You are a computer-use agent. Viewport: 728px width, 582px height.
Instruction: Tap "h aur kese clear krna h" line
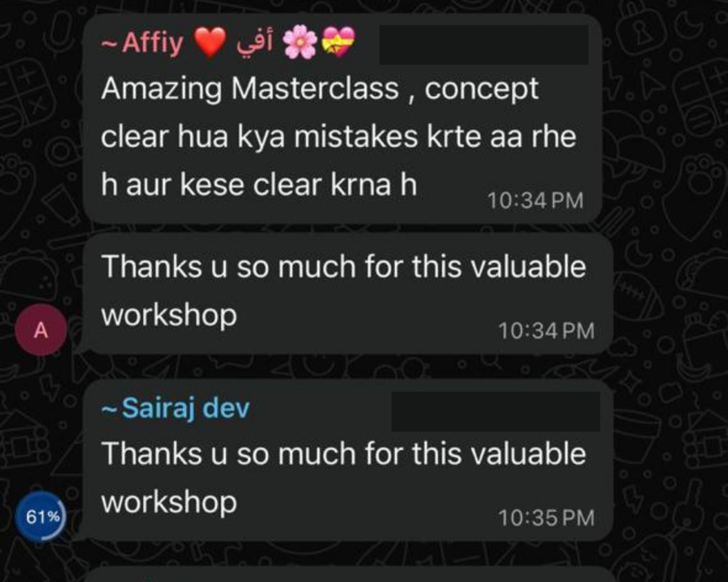259,185
